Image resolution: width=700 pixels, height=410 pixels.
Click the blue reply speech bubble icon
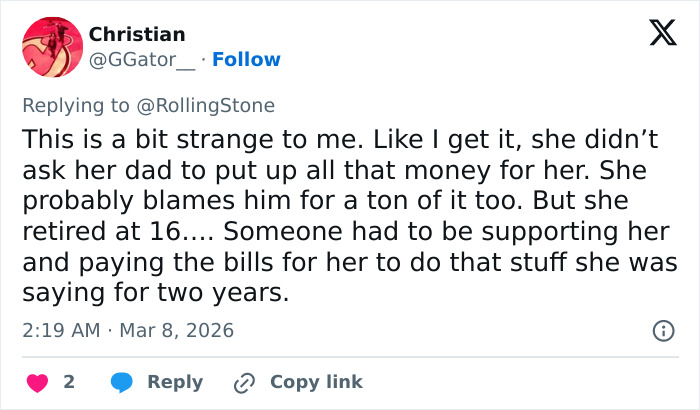tap(121, 382)
